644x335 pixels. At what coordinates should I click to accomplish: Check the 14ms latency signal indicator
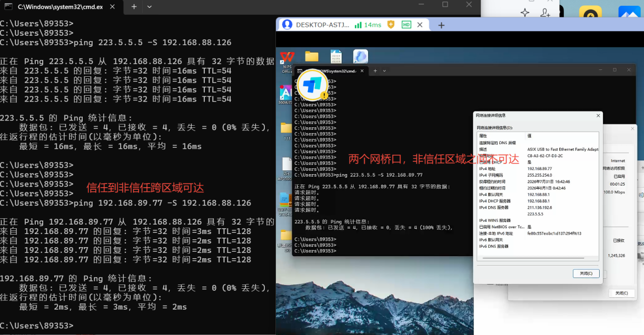368,25
